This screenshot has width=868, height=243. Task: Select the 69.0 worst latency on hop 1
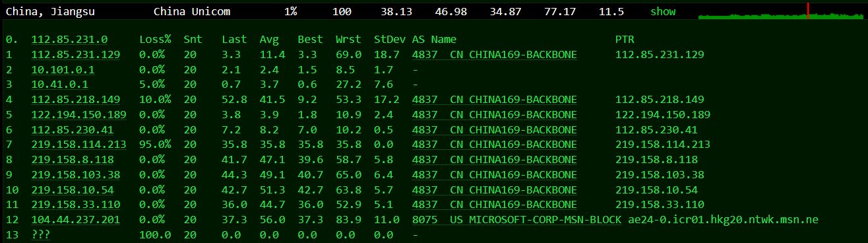click(348, 55)
